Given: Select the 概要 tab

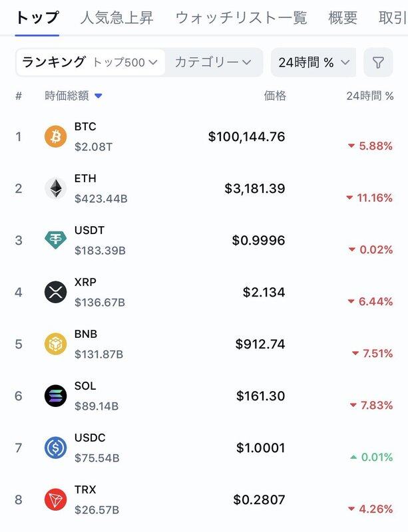Looking at the screenshot, I should coord(343,17).
